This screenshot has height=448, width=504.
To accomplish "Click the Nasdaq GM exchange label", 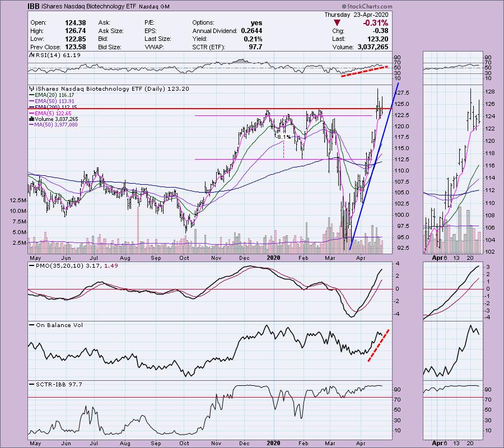I will pos(154,6).
